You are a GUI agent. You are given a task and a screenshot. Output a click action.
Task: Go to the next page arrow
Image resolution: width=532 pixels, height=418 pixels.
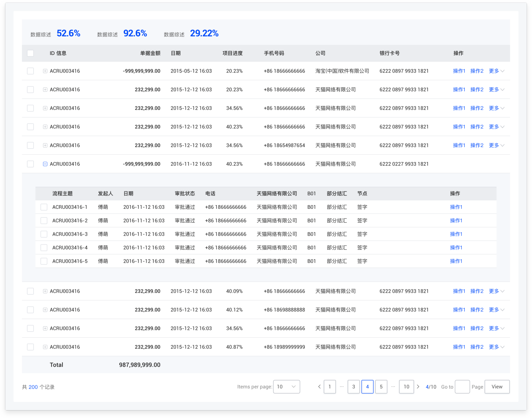click(418, 387)
